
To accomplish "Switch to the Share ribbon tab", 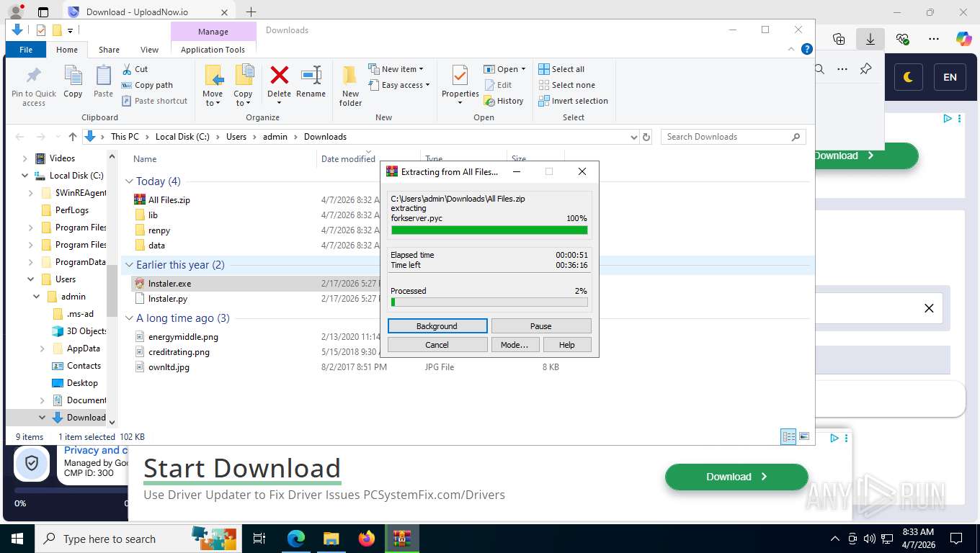I will tap(109, 50).
